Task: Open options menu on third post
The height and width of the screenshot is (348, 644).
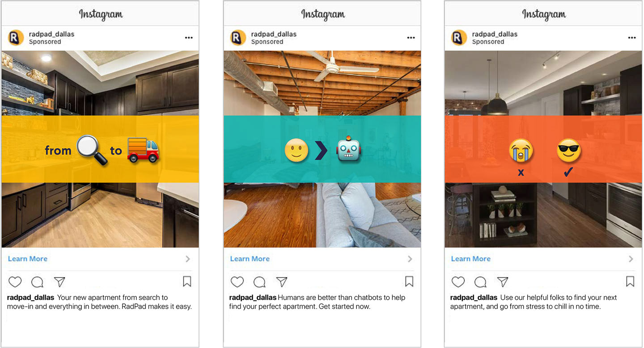Action: (632, 38)
